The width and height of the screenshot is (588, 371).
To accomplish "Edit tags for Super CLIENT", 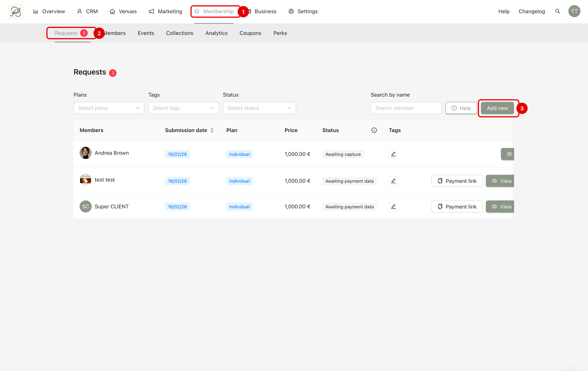I will (x=393, y=207).
